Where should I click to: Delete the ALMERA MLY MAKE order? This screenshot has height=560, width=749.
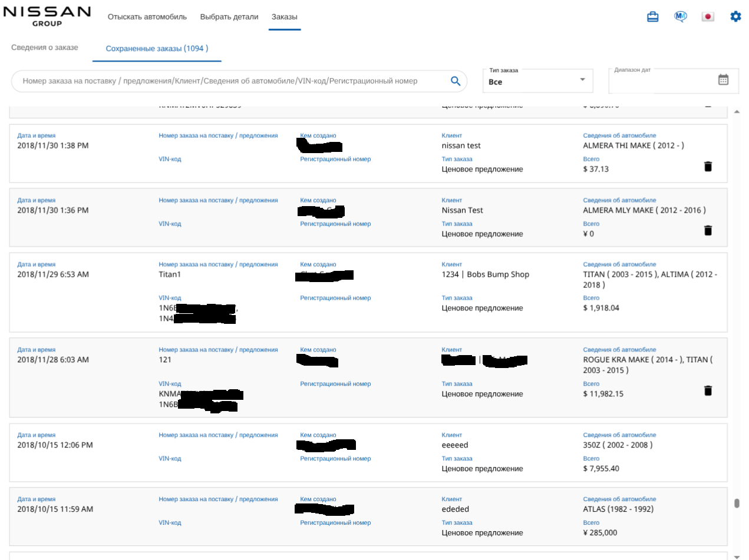point(708,231)
